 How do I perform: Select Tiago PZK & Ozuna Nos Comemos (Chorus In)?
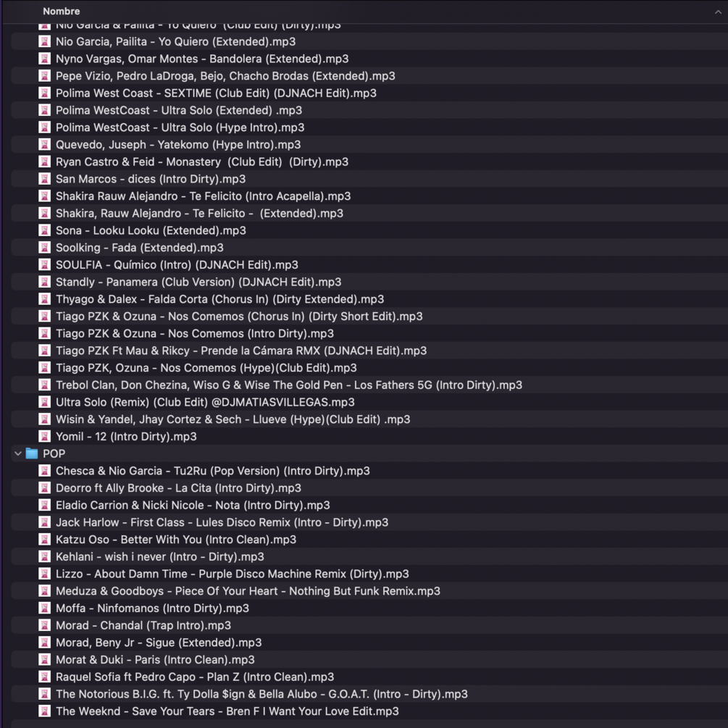(239, 317)
